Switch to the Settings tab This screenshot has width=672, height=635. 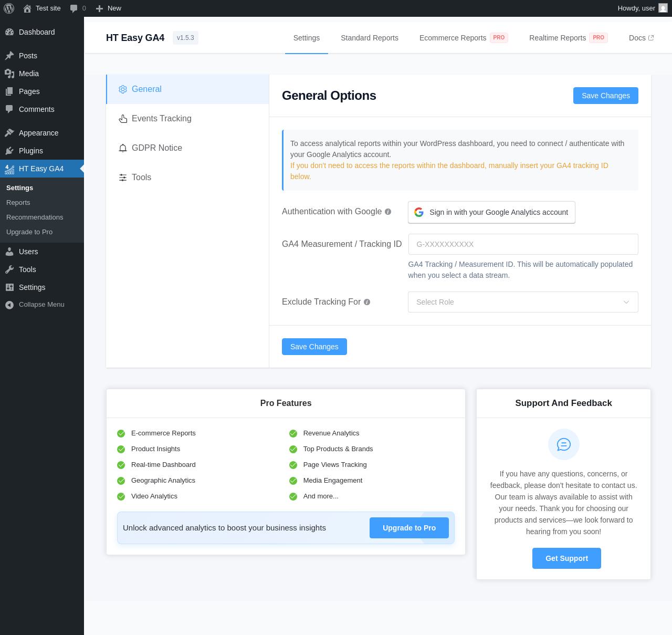(x=307, y=38)
